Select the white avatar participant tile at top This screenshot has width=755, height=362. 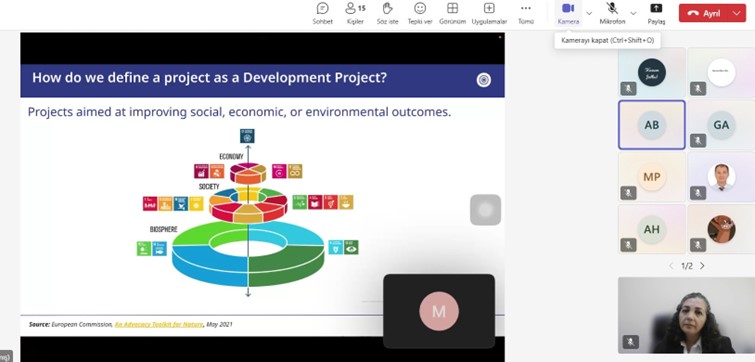721,72
